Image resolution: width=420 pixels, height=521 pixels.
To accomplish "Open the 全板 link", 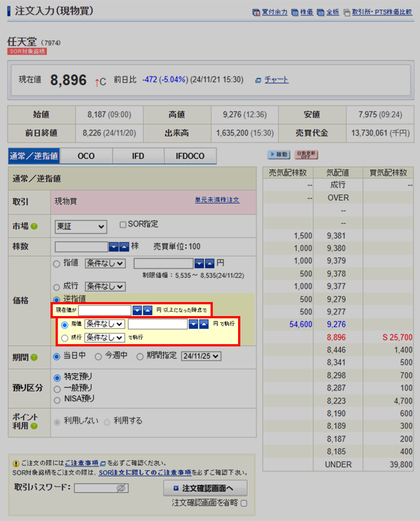I will point(332,12).
